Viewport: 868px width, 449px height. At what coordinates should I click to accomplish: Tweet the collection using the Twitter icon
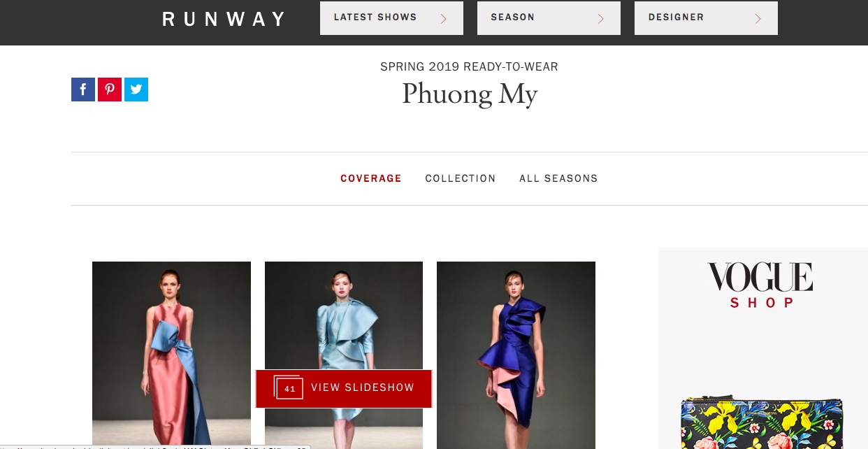[x=136, y=90]
